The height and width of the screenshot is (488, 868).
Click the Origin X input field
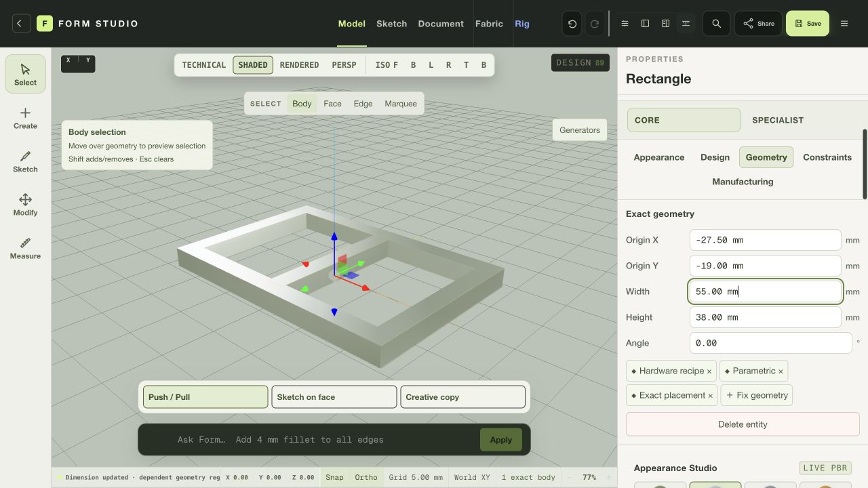[x=766, y=240]
